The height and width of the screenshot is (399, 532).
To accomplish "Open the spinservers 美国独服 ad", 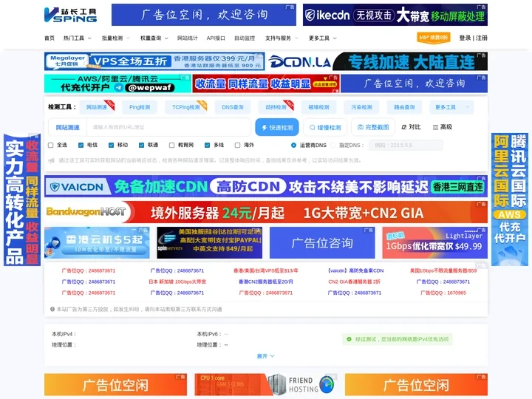I will coord(209,243).
